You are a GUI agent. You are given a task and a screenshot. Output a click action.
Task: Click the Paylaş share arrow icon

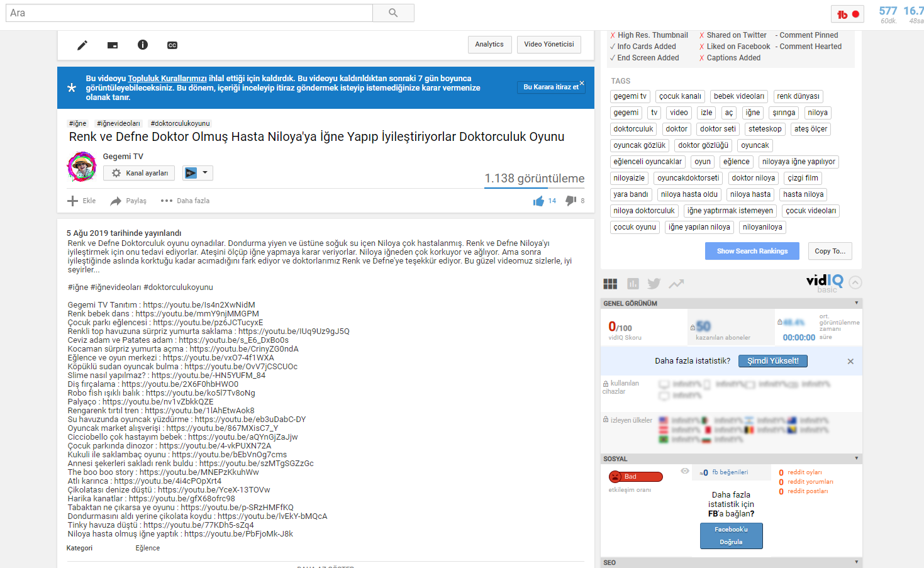point(116,201)
